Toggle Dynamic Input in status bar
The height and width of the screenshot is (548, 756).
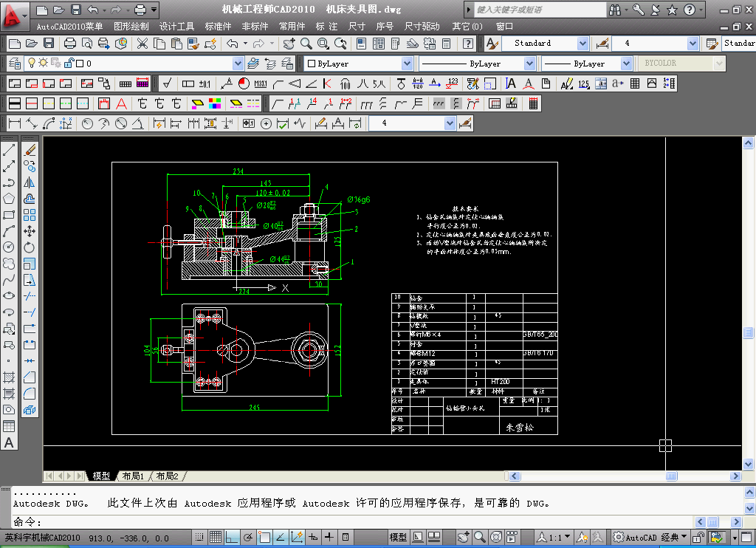[x=313, y=537]
